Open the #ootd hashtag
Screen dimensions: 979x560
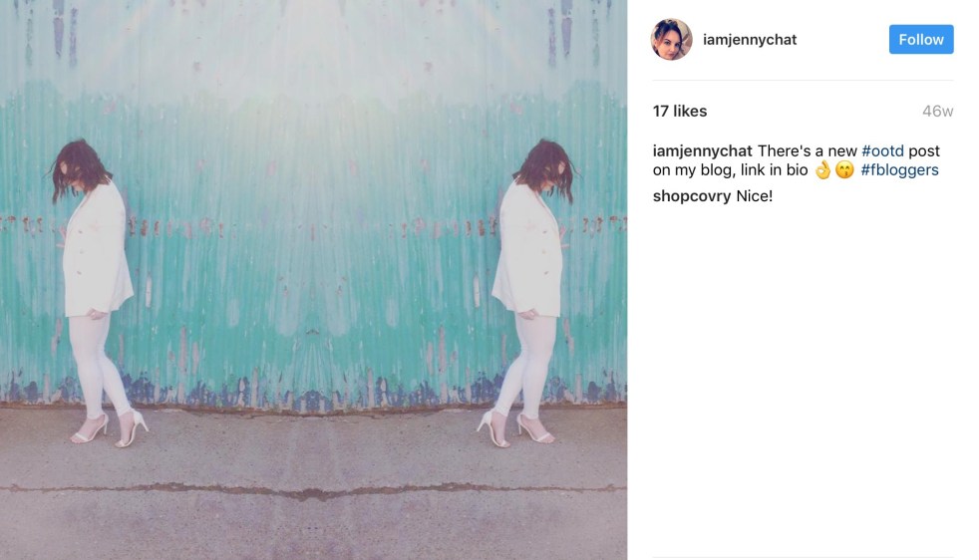(x=882, y=151)
